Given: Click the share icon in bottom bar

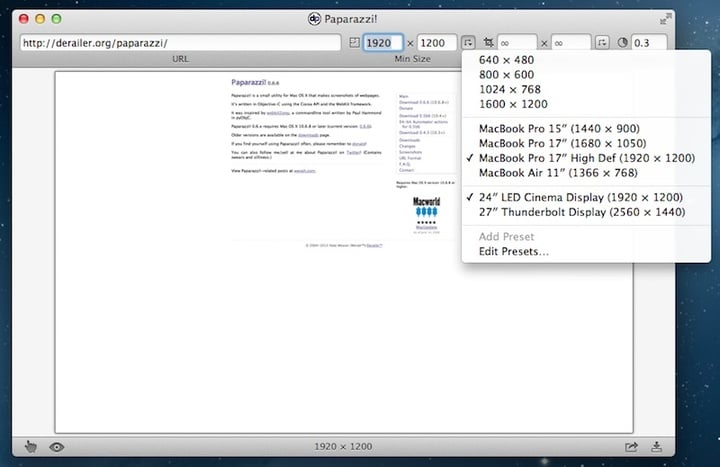Looking at the screenshot, I should coord(632,446).
